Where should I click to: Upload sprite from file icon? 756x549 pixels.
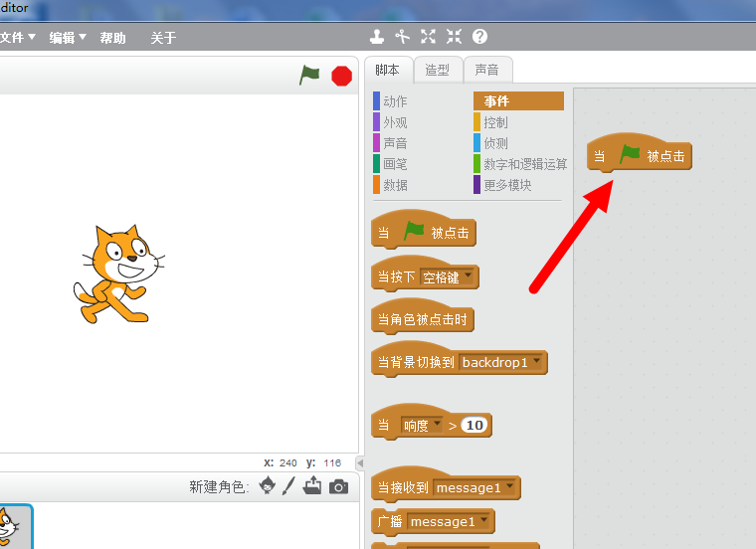312,485
